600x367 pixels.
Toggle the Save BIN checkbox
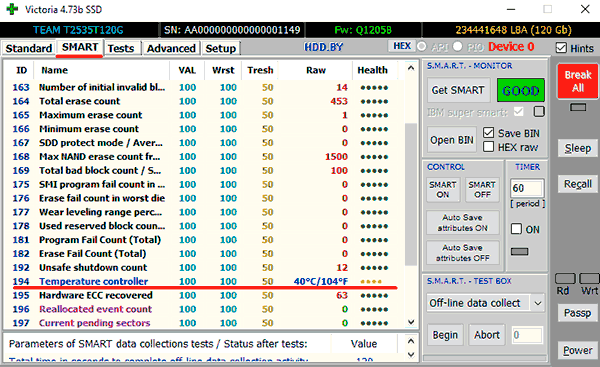[488, 133]
